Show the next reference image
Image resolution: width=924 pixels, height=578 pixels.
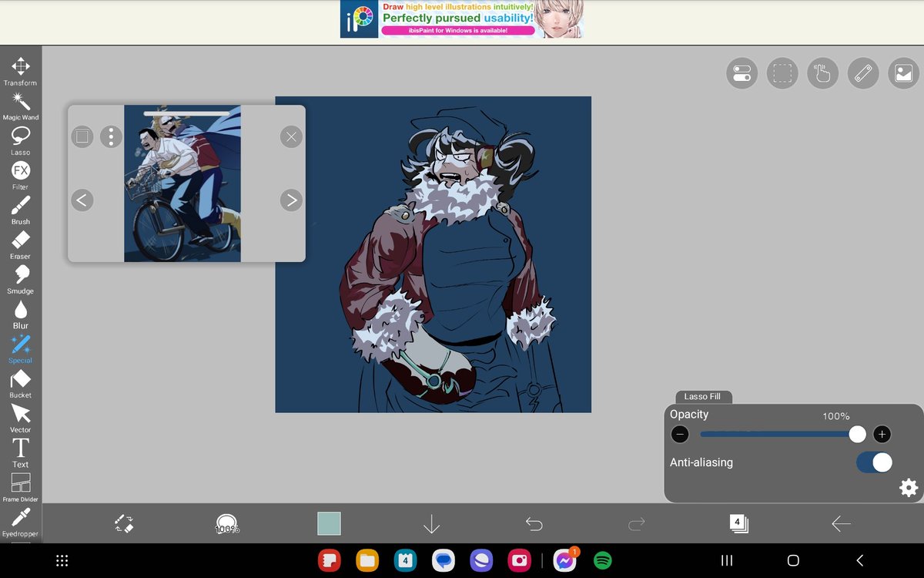pos(291,200)
